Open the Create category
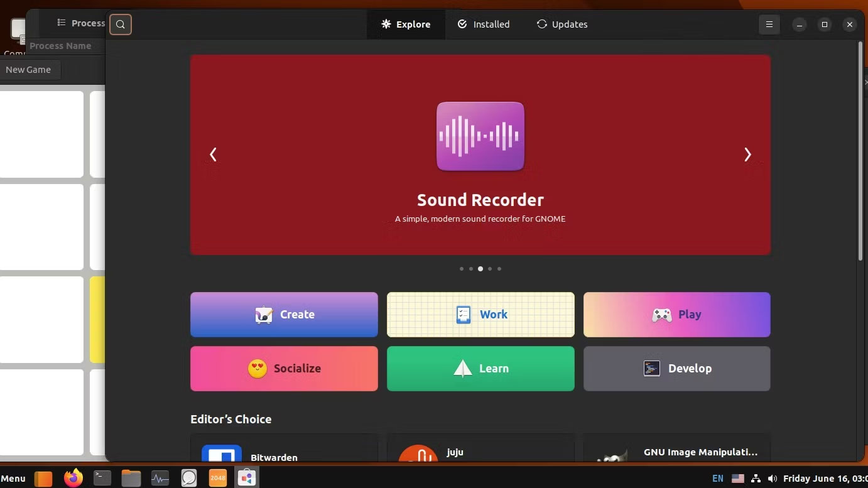Viewport: 868px width, 488px height. click(284, 315)
